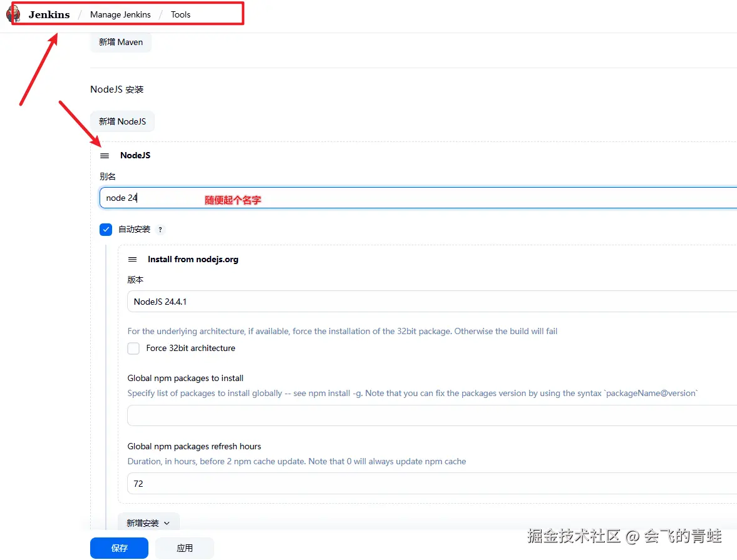Click the 新增 NodeJS button
This screenshot has height=560, width=737.
(122, 121)
